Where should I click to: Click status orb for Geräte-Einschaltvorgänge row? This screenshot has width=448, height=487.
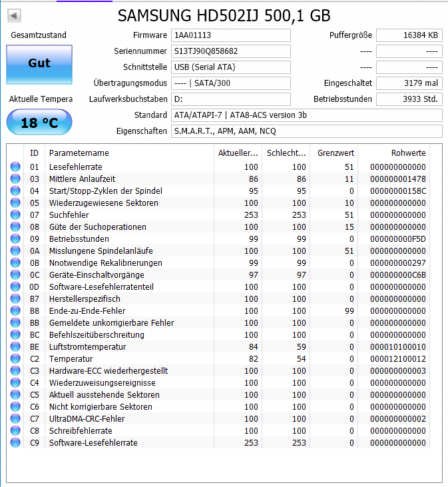tap(15, 275)
